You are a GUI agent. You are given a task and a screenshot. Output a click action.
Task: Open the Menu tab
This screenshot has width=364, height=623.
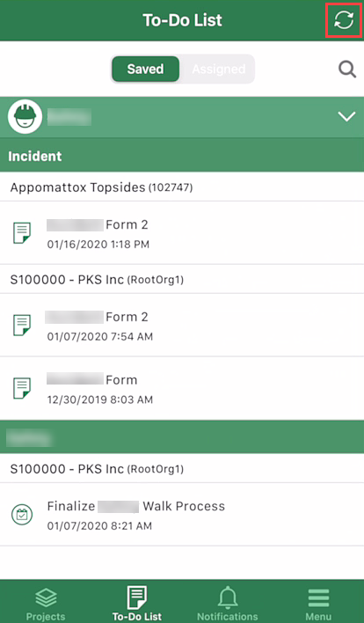pyautogui.click(x=318, y=604)
